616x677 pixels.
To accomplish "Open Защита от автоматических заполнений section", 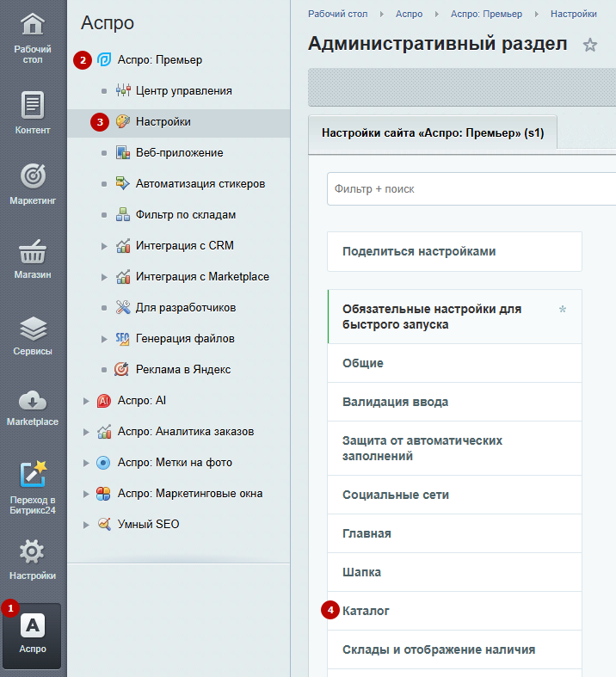I will click(x=454, y=448).
